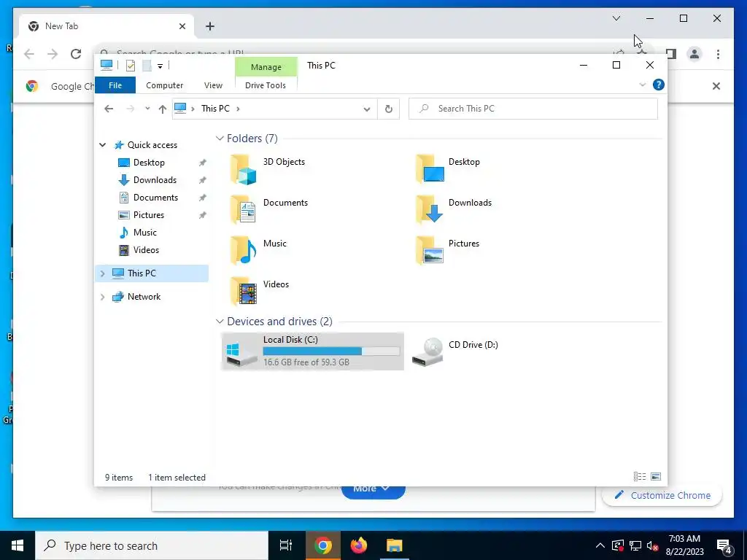Click Firefox icon in the taskbar
Viewport: 747px width, 560px height.
tap(359, 545)
